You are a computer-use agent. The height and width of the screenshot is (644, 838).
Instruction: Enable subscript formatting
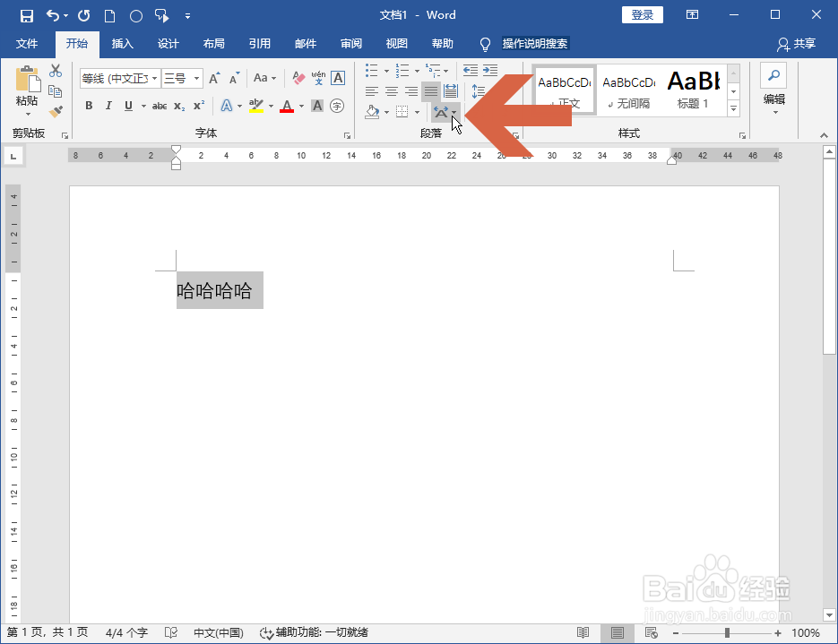(x=178, y=105)
